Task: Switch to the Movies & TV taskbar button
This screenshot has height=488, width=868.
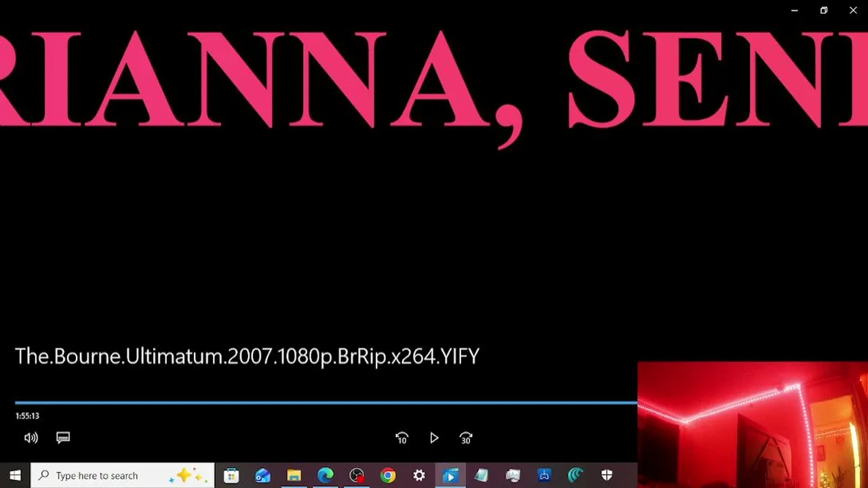Action: [450, 475]
